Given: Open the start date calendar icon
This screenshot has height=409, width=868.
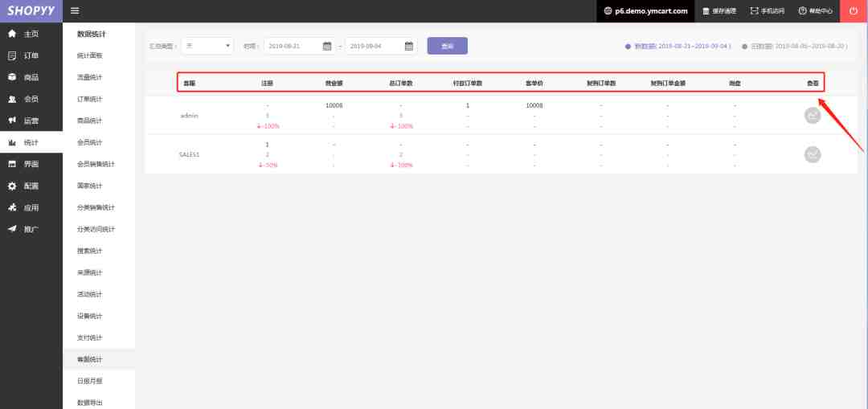Looking at the screenshot, I should click(x=326, y=46).
